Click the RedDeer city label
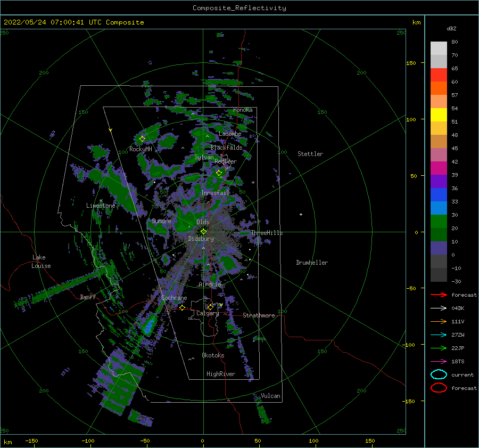 point(226,161)
